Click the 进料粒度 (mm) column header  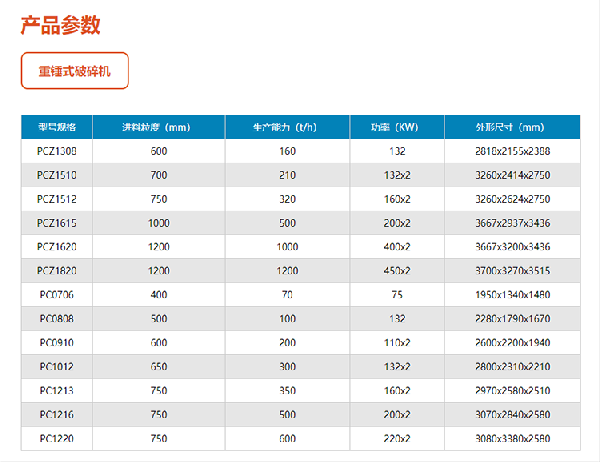(158, 127)
